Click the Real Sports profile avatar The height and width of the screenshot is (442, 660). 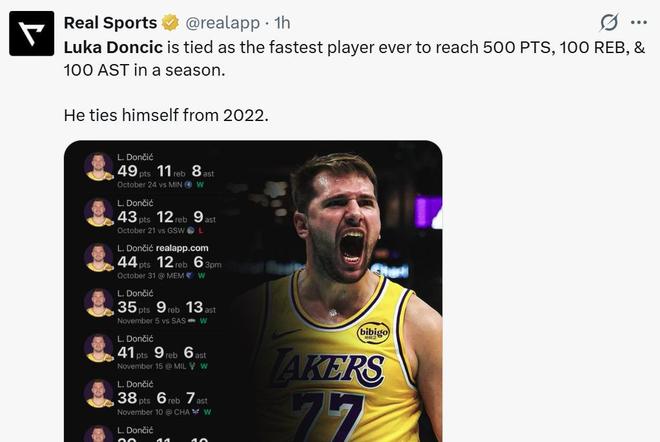point(32,32)
